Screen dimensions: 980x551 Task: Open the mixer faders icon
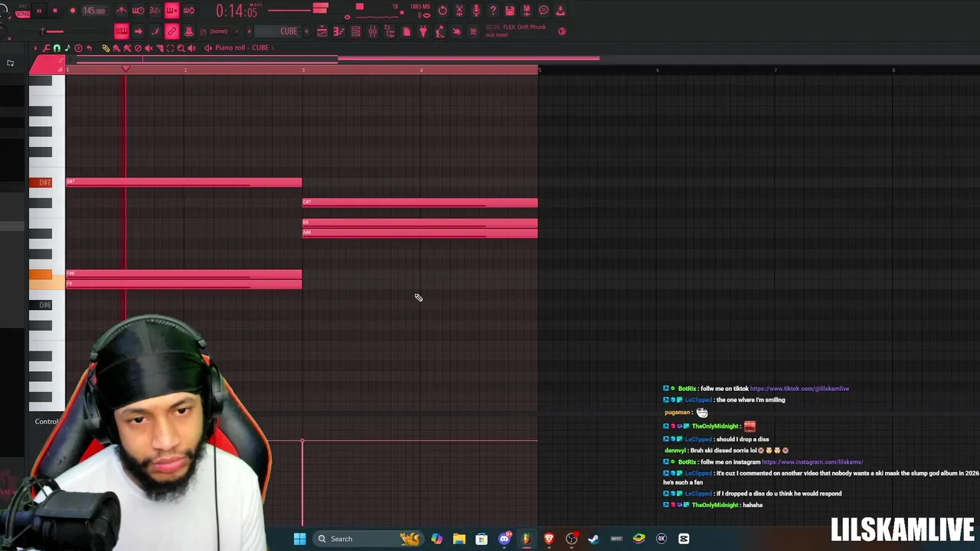(373, 31)
